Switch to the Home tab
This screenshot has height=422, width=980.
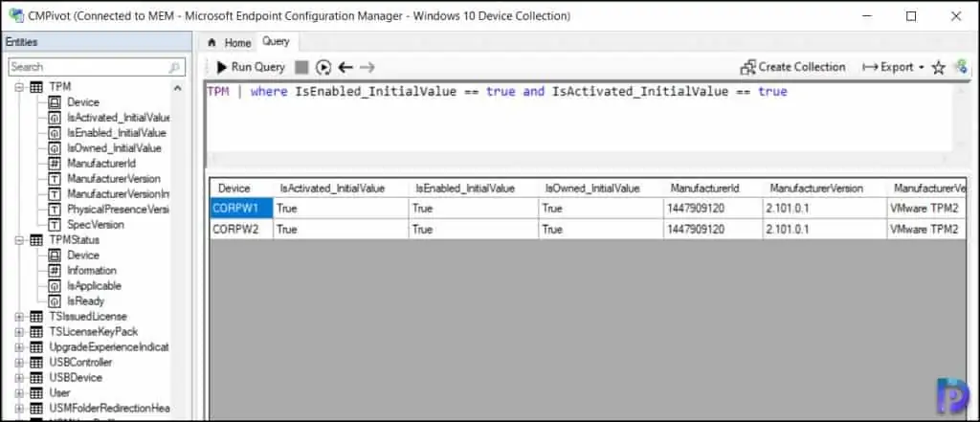230,42
